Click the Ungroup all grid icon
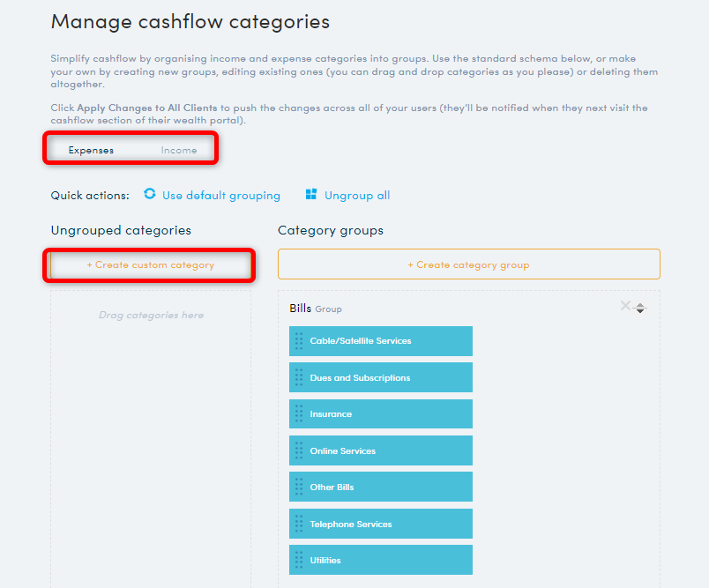 311,194
